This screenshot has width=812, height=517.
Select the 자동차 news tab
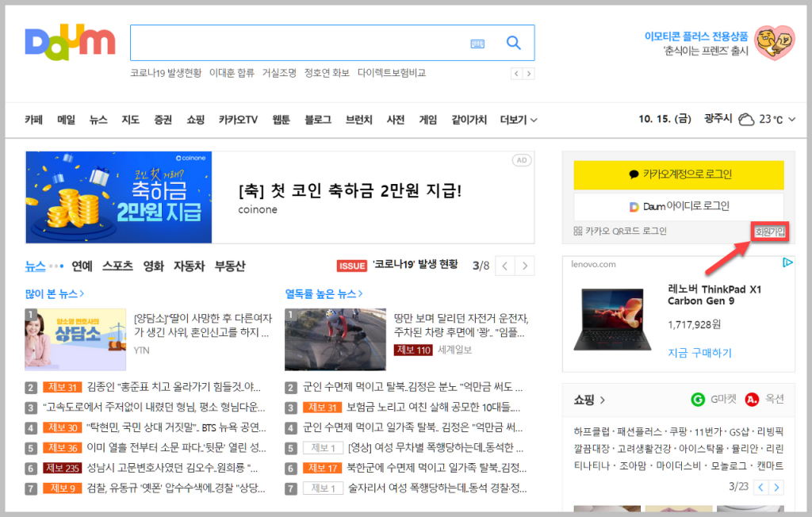pos(189,266)
